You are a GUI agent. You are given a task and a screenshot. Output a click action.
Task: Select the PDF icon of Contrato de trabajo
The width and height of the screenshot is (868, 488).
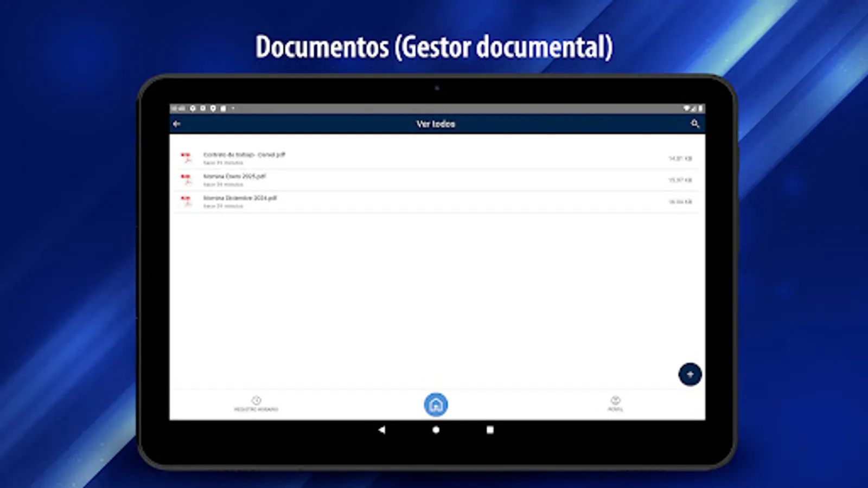(187, 158)
